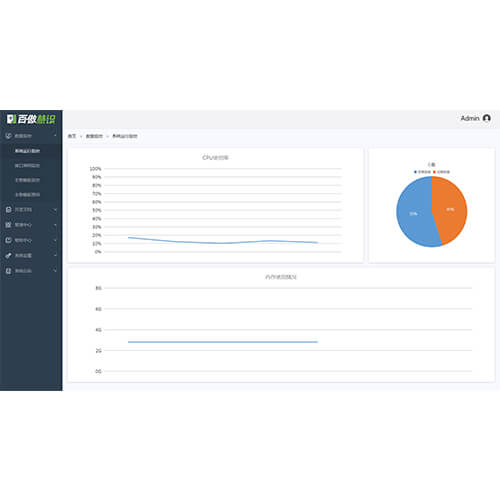Toggle the blue series in pie chart legend
Screen dimensions: 500x500
(422, 172)
